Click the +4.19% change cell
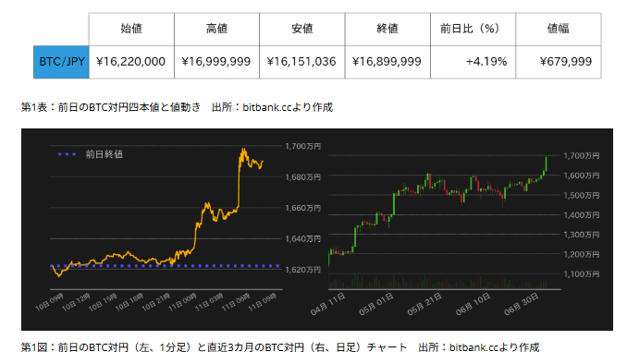 click(473, 62)
